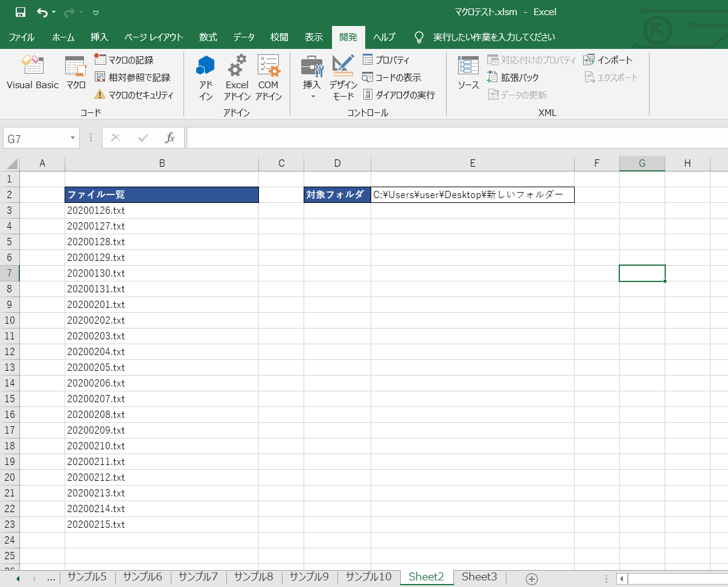This screenshot has height=587, width=728.
Task: Click 拡張パック button
Action: click(513, 77)
